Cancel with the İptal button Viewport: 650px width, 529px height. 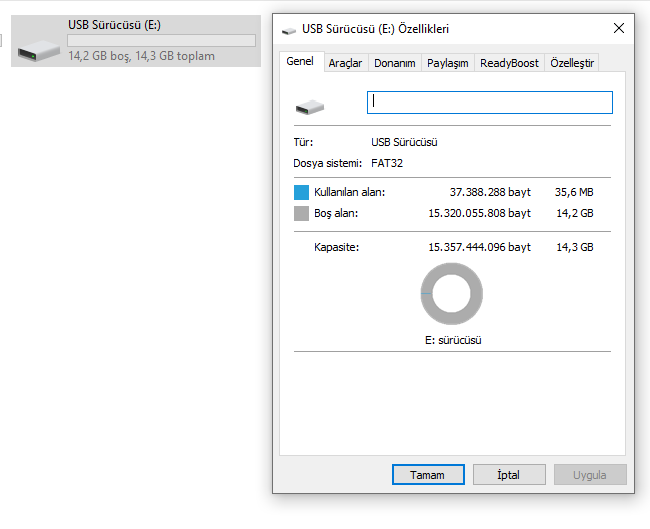click(x=509, y=475)
